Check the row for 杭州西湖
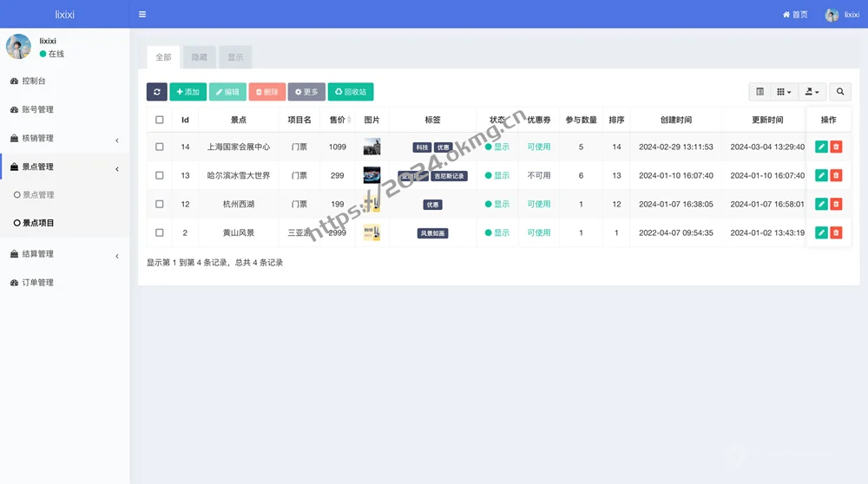Screen dimensions: 868x484 pyautogui.click(x=160, y=204)
